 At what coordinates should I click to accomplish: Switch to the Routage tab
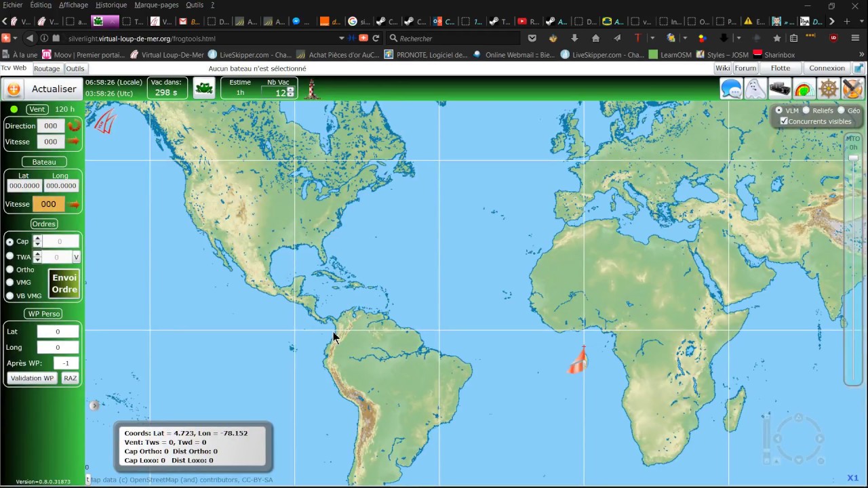pyautogui.click(x=47, y=68)
